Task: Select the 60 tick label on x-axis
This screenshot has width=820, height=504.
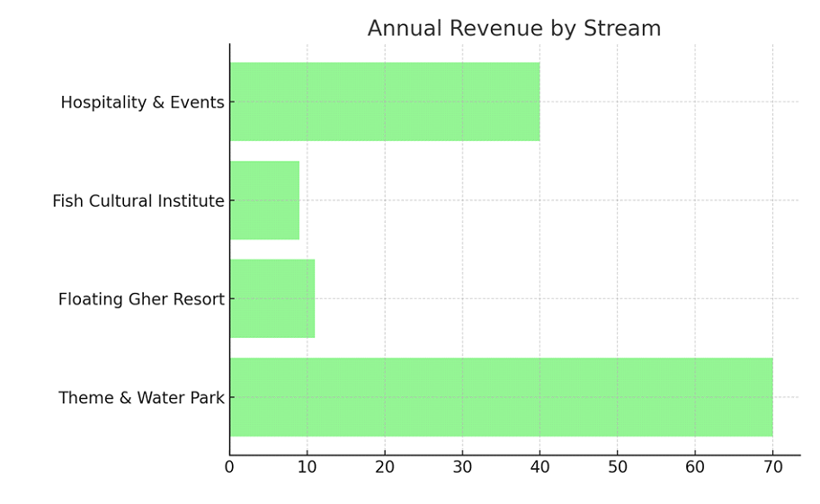Action: click(695, 467)
